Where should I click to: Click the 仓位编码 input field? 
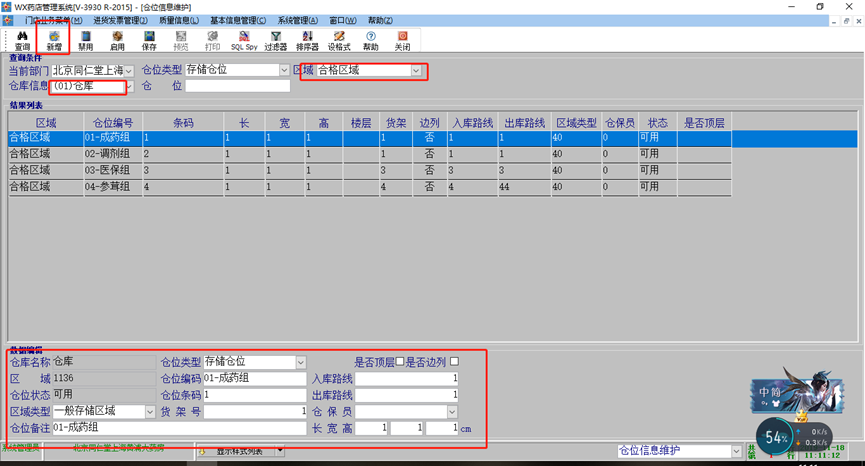click(x=255, y=378)
